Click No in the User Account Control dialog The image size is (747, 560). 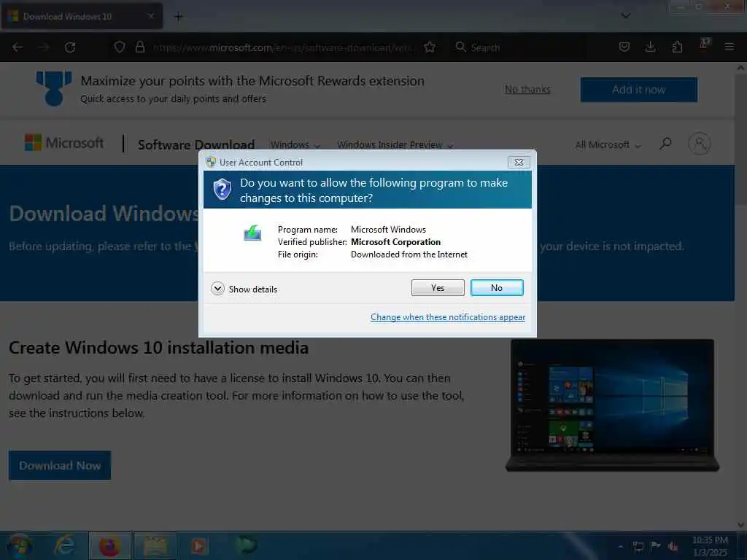point(496,287)
